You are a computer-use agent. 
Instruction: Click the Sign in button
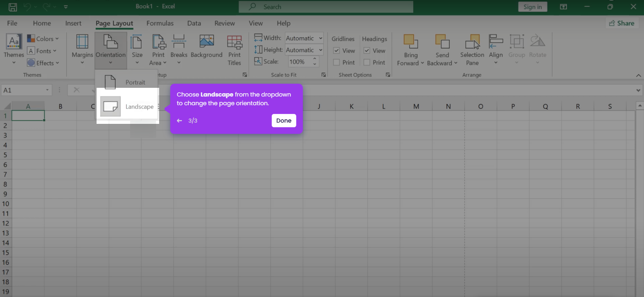533,7
